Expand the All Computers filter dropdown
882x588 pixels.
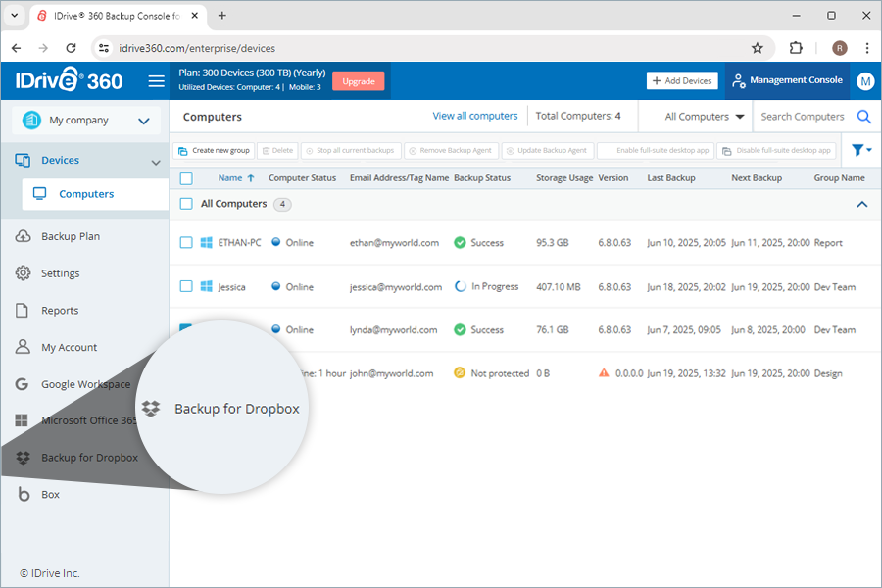pos(704,117)
